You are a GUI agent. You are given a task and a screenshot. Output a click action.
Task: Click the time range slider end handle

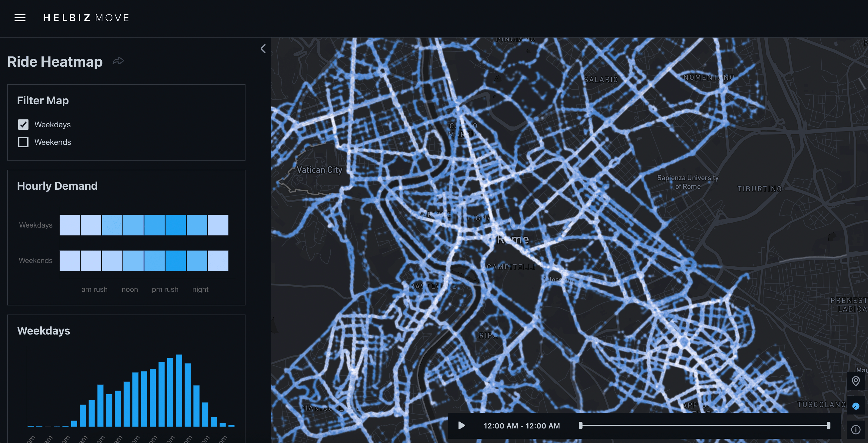829,425
